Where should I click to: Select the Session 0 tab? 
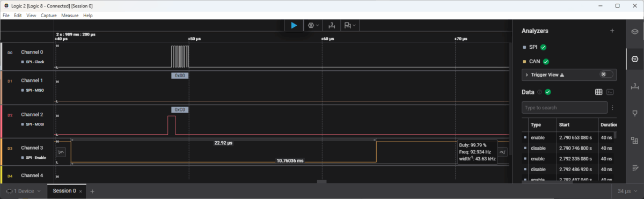pos(64,191)
